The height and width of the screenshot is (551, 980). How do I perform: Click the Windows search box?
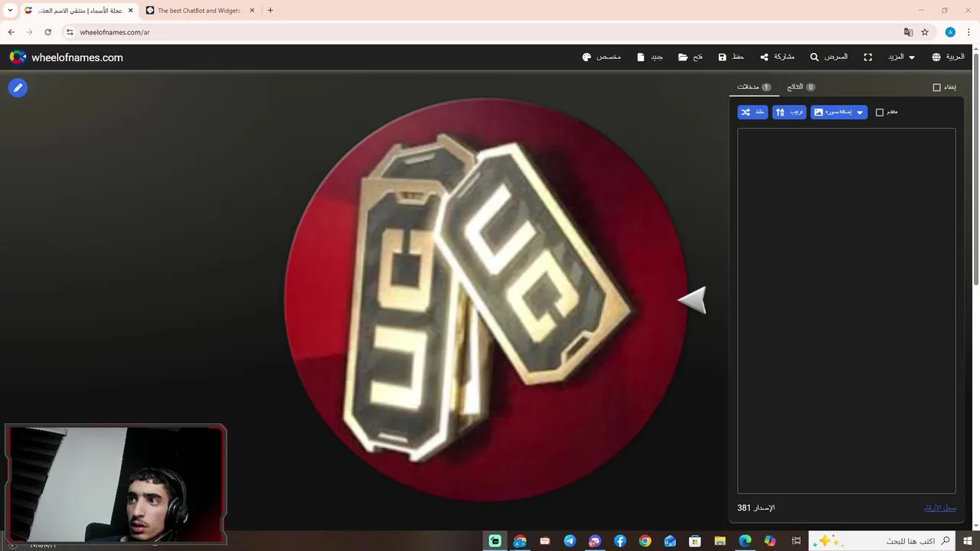click(882, 541)
